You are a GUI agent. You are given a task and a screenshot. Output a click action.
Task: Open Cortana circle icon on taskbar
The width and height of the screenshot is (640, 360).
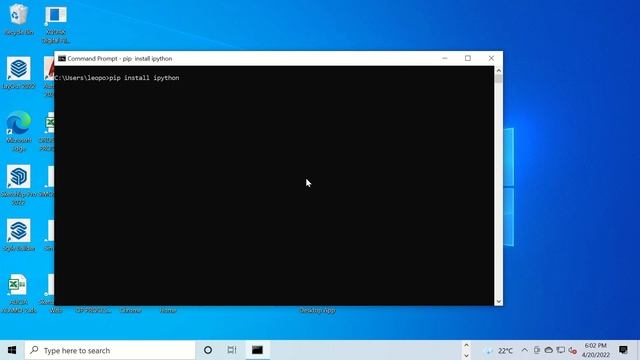(208, 350)
